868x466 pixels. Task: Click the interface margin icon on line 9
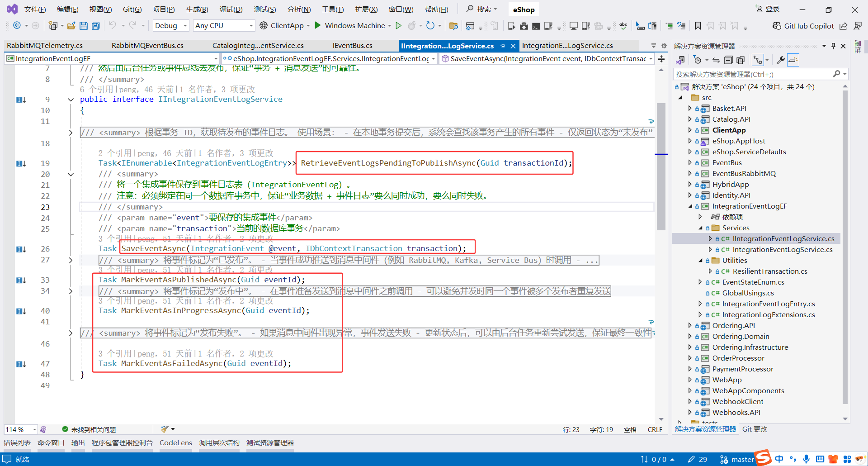tap(21, 100)
